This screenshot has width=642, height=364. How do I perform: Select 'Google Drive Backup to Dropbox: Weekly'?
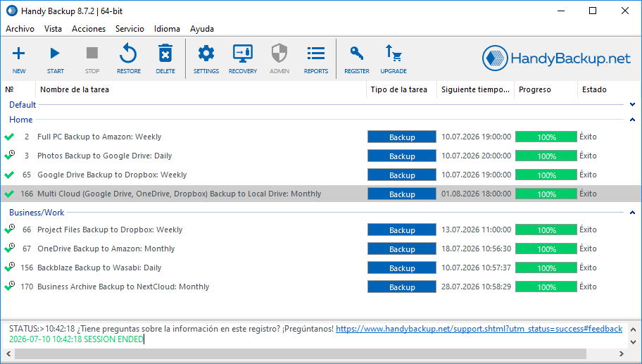(112, 175)
